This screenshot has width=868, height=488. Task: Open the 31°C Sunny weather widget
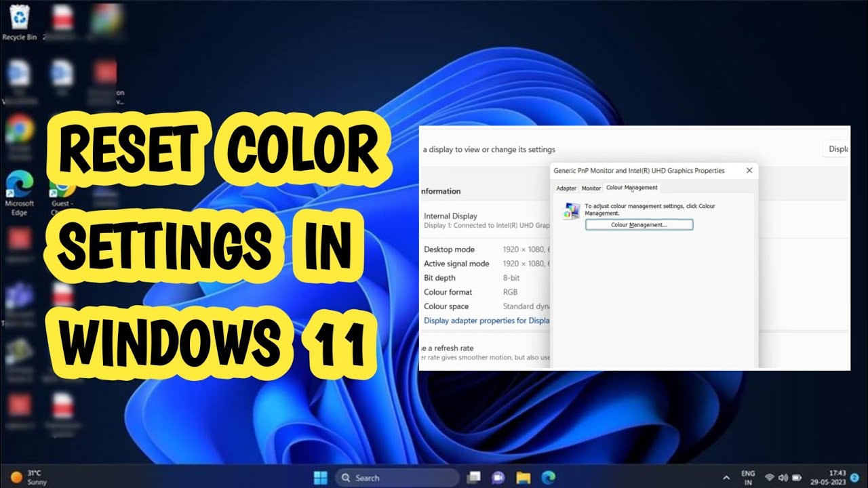point(28,477)
